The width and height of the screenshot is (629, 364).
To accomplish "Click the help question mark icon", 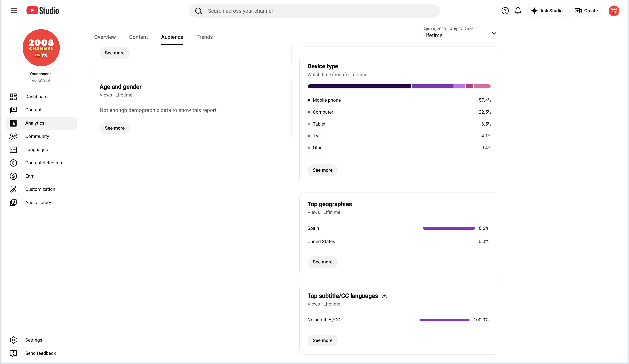I will click(x=505, y=11).
